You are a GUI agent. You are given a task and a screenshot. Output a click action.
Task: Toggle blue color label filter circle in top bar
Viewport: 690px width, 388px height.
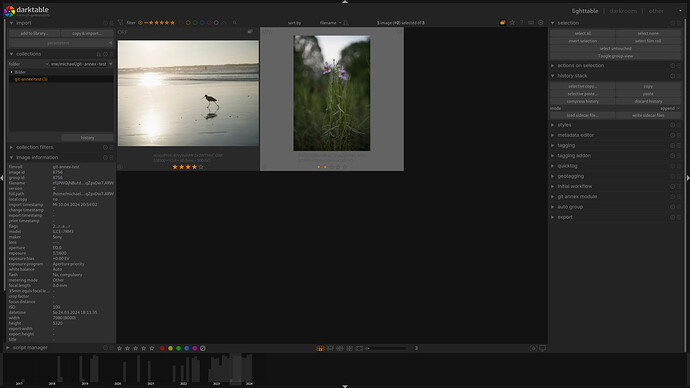tap(202, 22)
